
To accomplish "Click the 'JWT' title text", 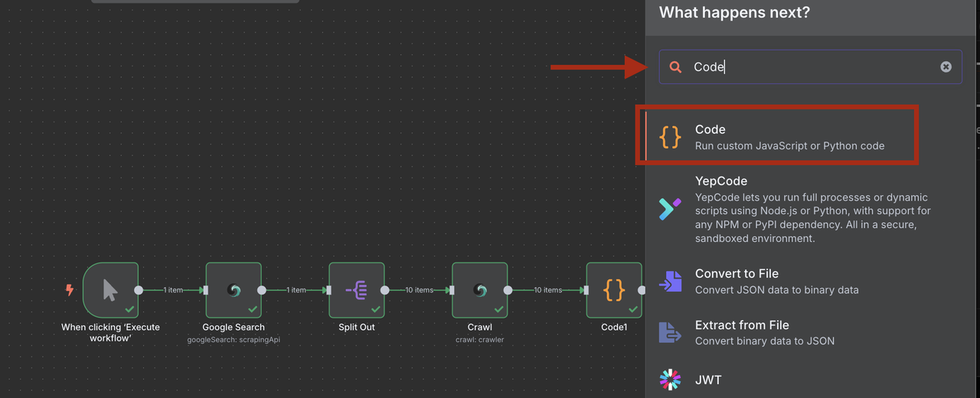I will pyautogui.click(x=708, y=380).
